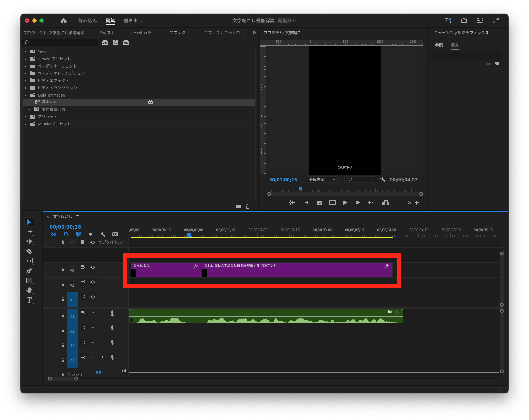This screenshot has width=529, height=420.
Task: Click the こんにちは subtitle clip on V3
Action: pyautogui.click(x=163, y=270)
